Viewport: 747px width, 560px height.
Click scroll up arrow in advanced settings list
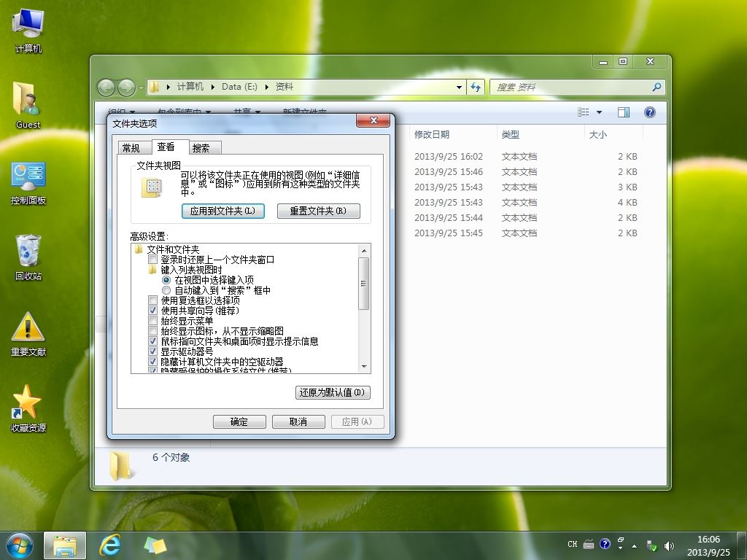click(x=364, y=251)
